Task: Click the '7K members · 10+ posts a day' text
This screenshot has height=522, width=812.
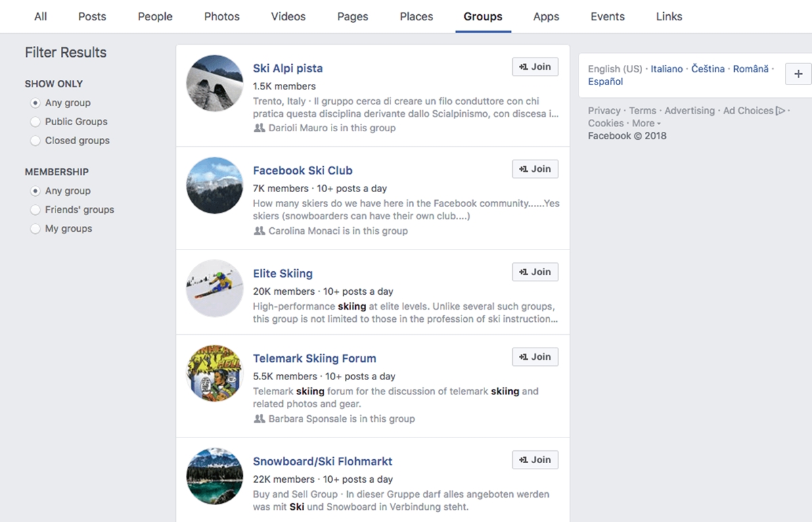Action: pyautogui.click(x=320, y=189)
